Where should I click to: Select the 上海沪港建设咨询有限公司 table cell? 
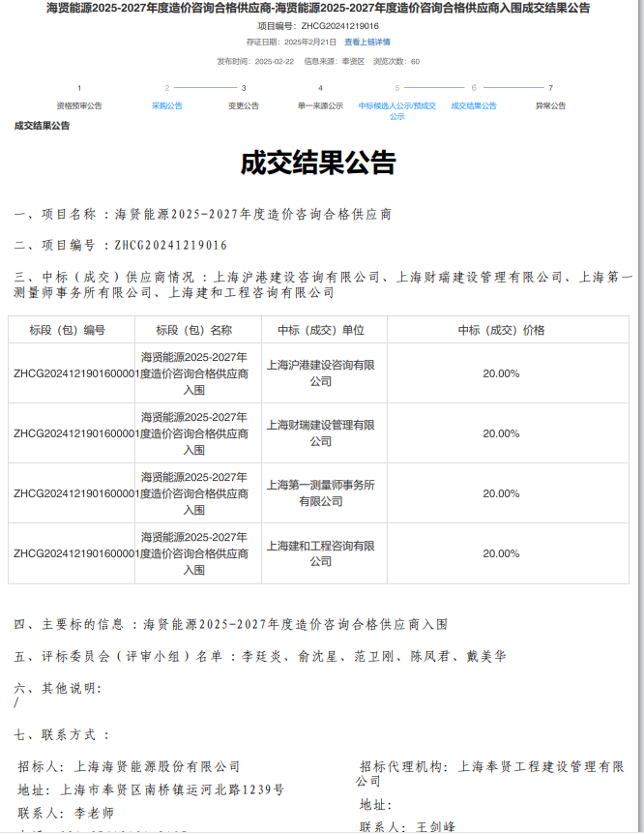pos(321,373)
